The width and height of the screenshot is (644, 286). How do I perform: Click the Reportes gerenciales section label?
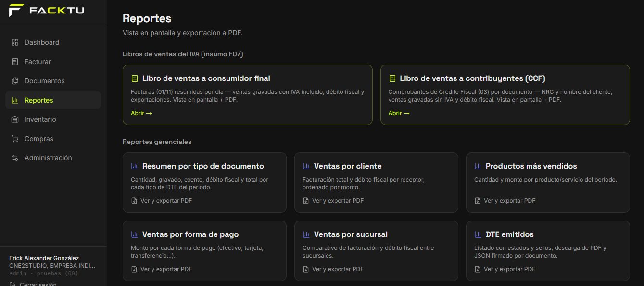[x=157, y=142]
